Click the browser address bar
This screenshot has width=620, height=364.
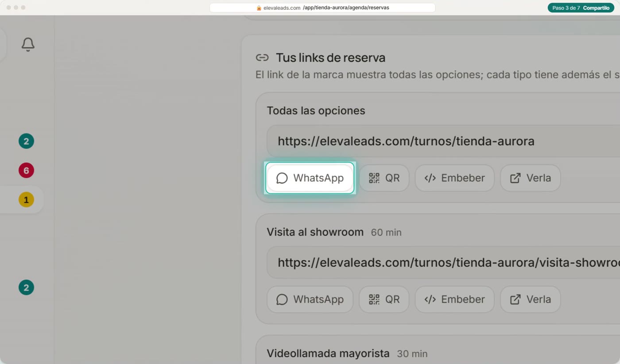pyautogui.click(x=322, y=8)
